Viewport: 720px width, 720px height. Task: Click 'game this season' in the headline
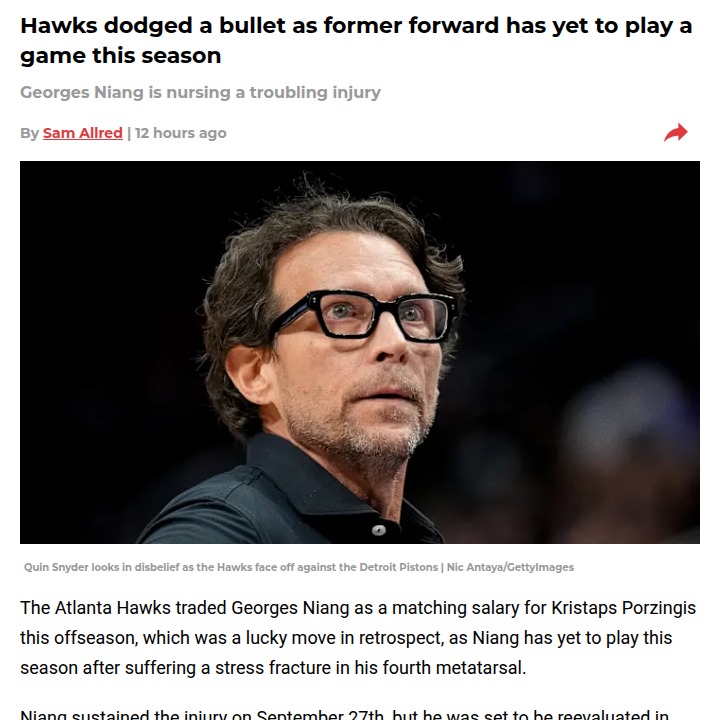(121, 56)
